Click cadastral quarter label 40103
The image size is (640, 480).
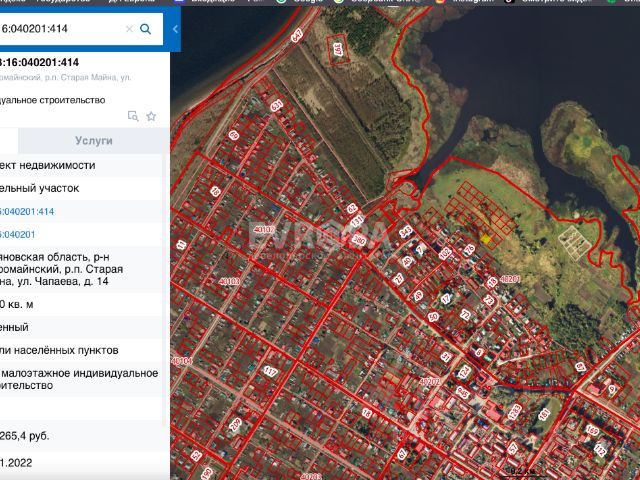click(x=229, y=281)
